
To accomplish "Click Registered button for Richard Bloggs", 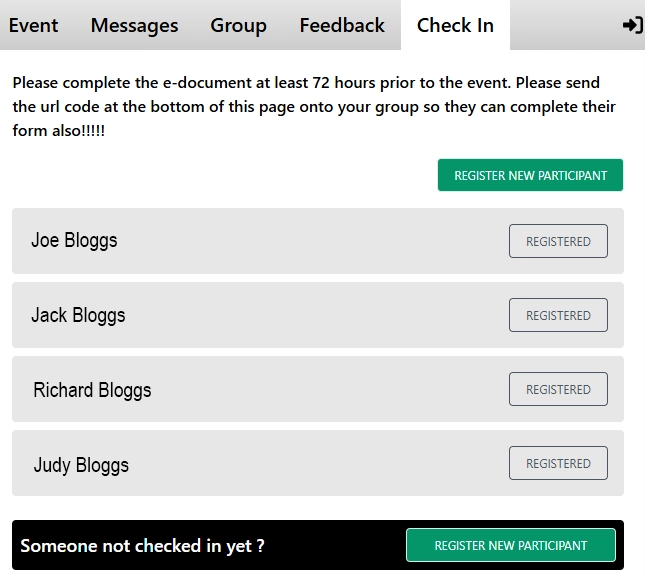I will [x=558, y=389].
